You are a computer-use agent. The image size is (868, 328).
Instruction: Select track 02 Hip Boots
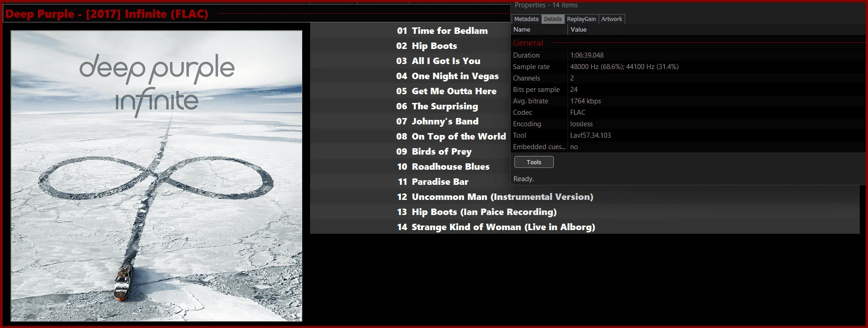point(427,46)
